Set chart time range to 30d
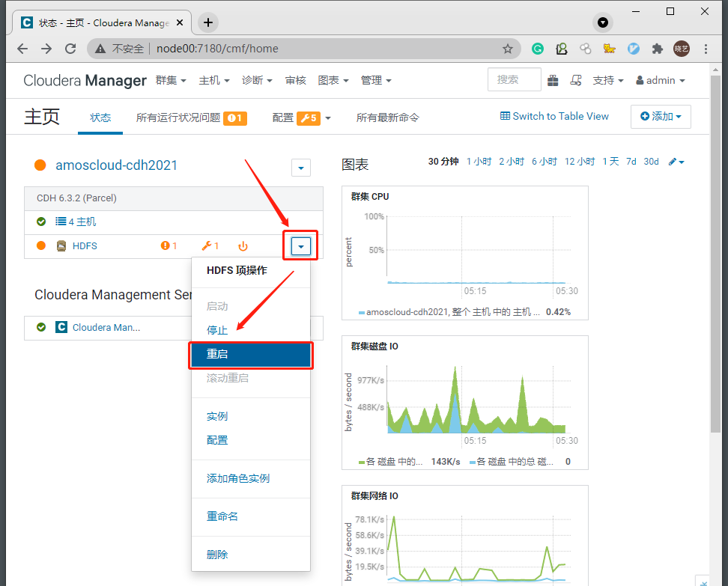Viewport: 728px width, 586px height. (651, 162)
